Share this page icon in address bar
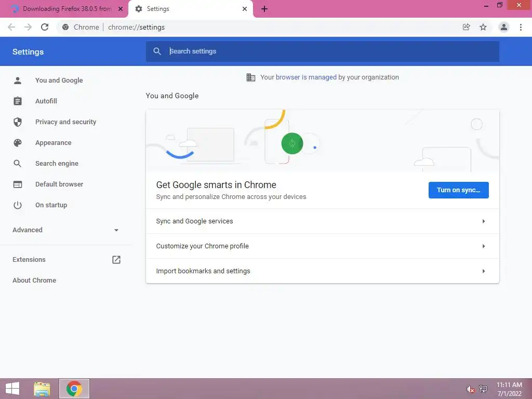 pyautogui.click(x=466, y=27)
